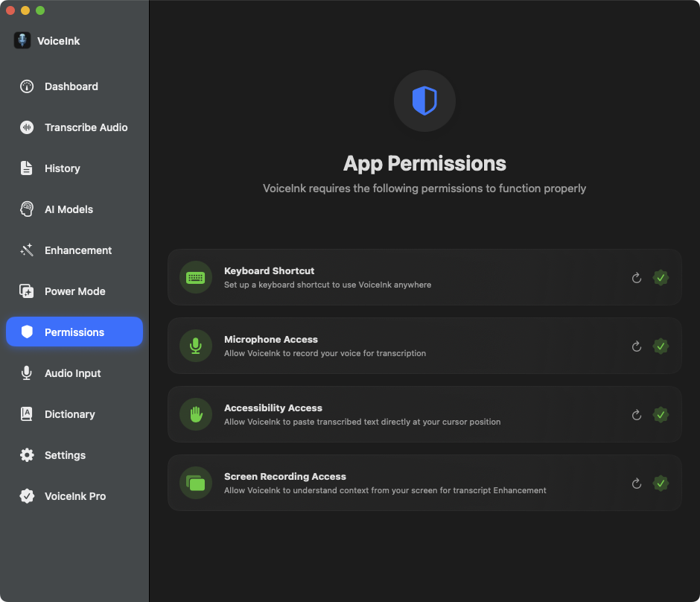Go to Transcribe Audio in sidebar
The height and width of the screenshot is (602, 700).
click(x=86, y=127)
